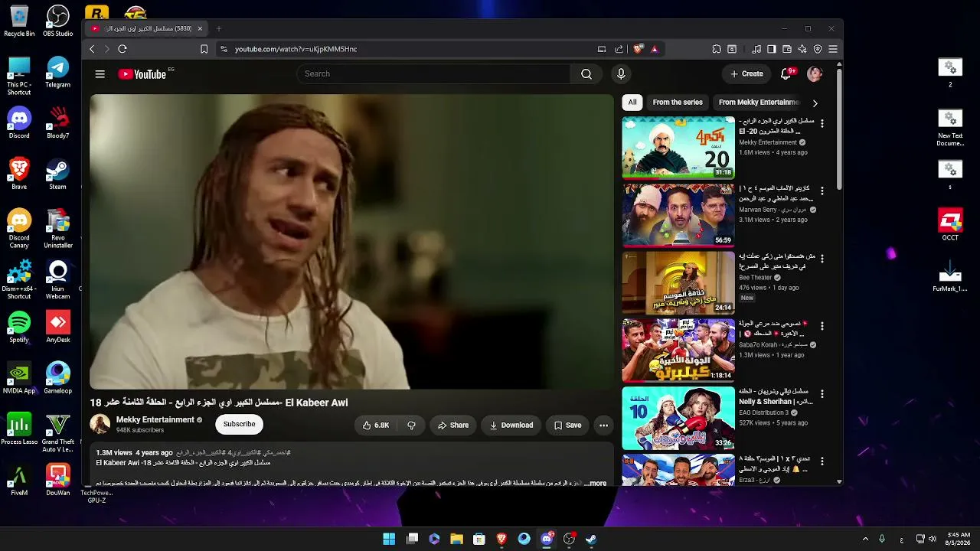Viewport: 980px width, 551px height.
Task: Open a new browser tab
Action: click(219, 29)
